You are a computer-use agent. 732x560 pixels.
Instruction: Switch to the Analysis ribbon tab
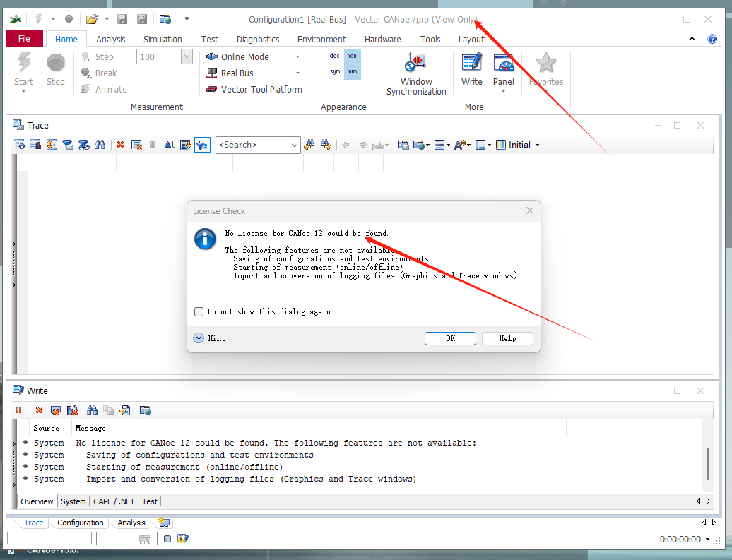click(x=111, y=40)
